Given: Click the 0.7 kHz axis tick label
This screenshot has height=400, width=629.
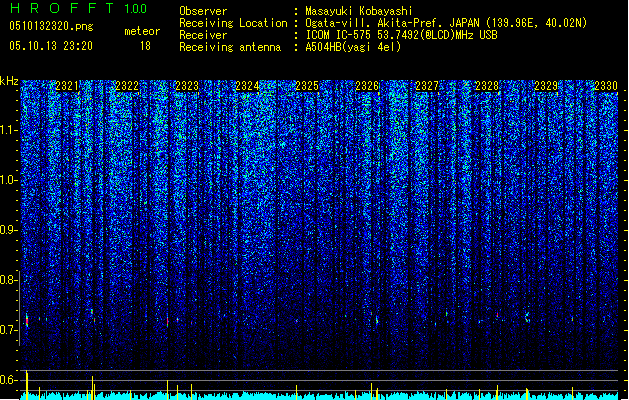Looking at the screenshot, I should (8, 330).
